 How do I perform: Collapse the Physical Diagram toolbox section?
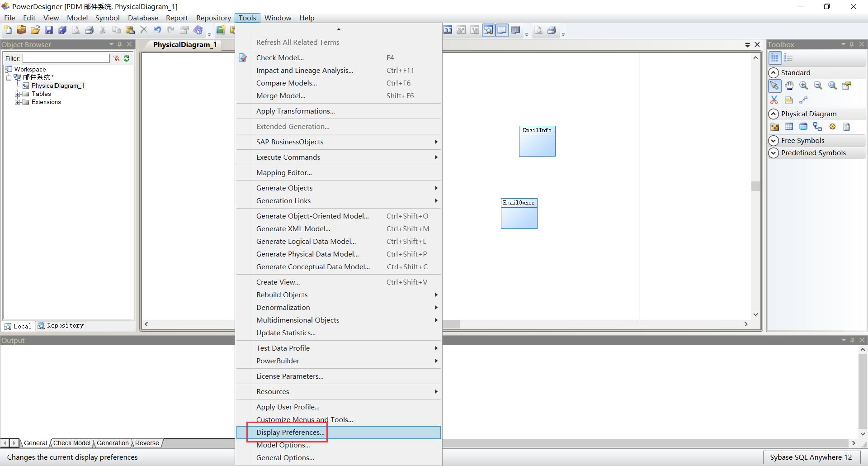[774, 114]
